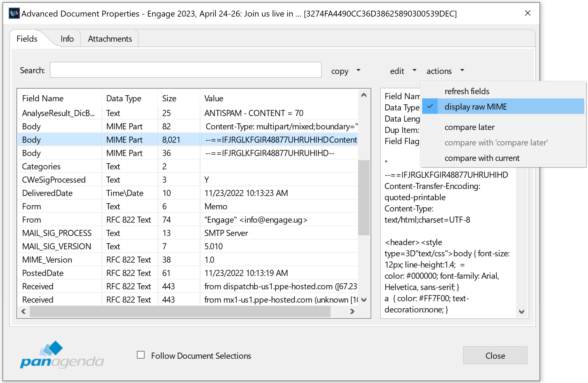Uncheck display raw MIME option
Image resolution: width=588 pixels, height=383 pixels.
pos(476,107)
